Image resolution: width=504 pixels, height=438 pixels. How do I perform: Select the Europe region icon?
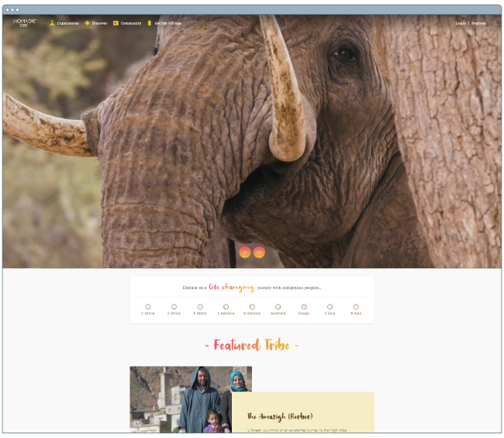tap(304, 307)
